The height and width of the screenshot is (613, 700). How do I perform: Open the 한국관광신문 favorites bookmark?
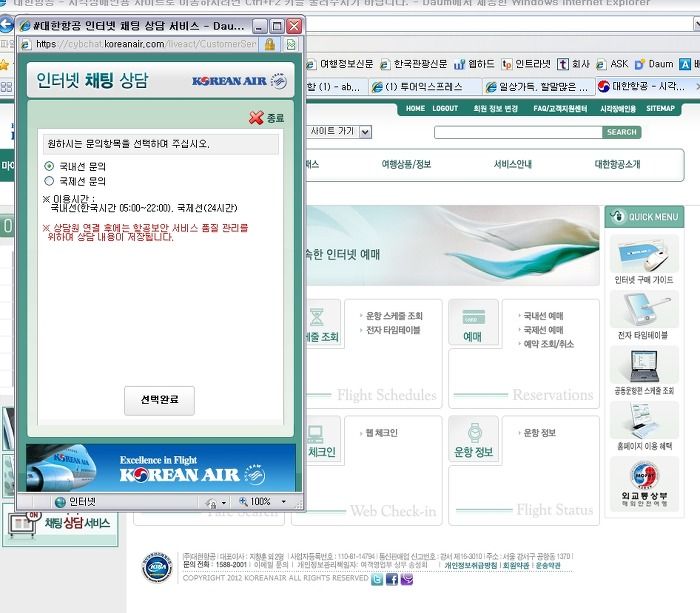pos(413,64)
